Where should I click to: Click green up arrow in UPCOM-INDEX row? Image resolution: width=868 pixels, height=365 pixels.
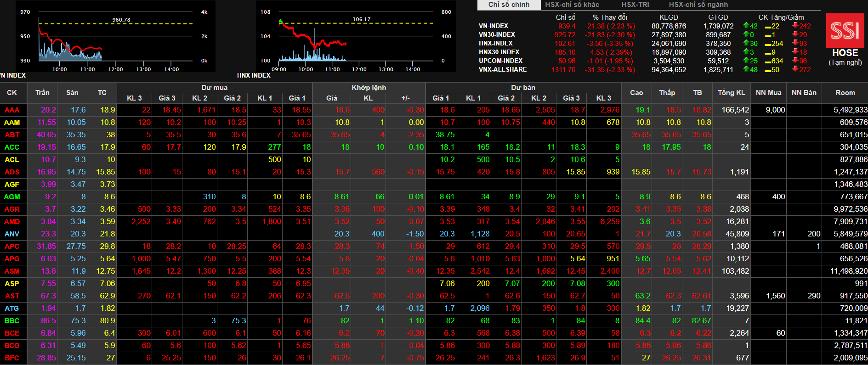[x=746, y=61]
